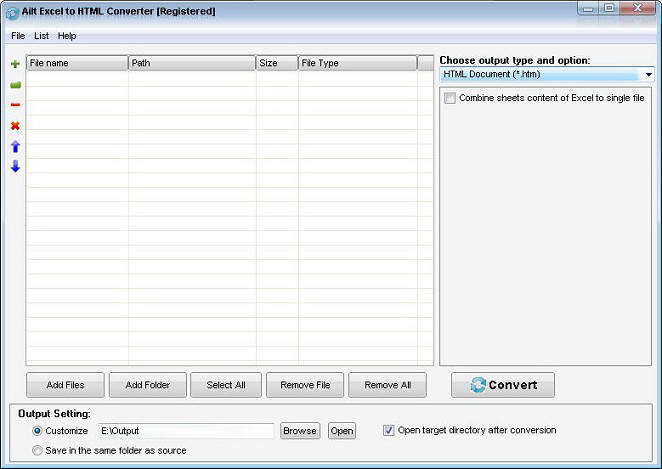Sort by File name column header

77,63
